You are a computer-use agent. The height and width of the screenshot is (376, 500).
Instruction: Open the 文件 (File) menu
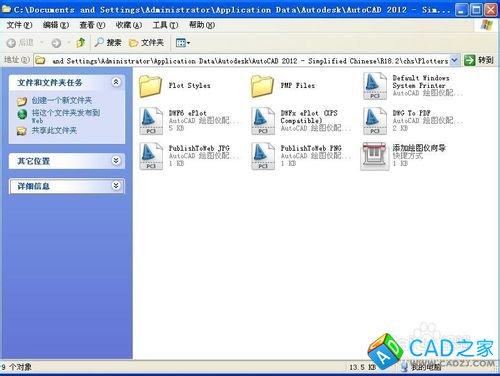click(x=19, y=25)
